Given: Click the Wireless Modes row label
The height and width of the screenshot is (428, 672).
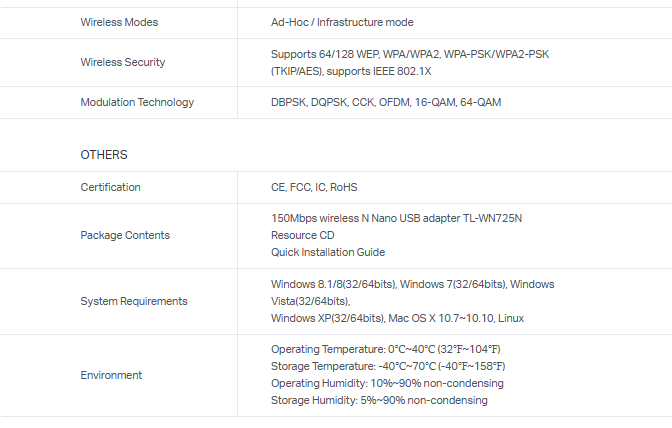Looking at the screenshot, I should pyautogui.click(x=119, y=22).
